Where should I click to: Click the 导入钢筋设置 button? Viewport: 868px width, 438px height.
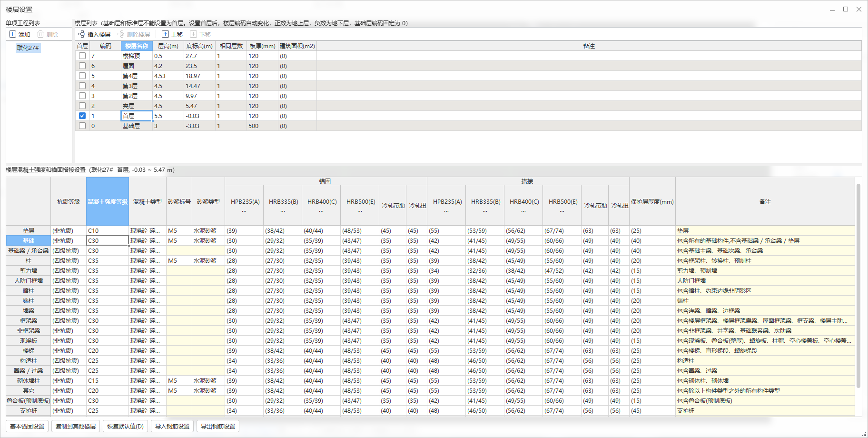[x=172, y=426]
